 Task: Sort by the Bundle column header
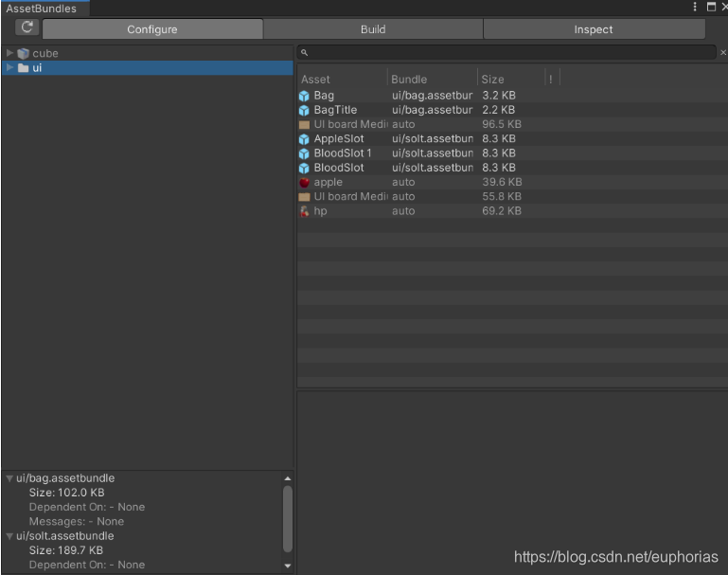point(409,80)
